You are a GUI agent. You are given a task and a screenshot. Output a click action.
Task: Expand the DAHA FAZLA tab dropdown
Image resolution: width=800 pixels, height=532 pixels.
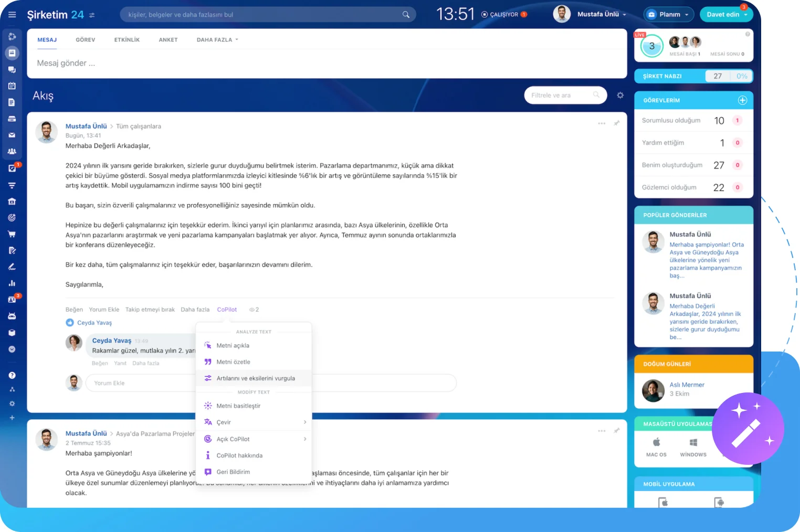coord(217,40)
